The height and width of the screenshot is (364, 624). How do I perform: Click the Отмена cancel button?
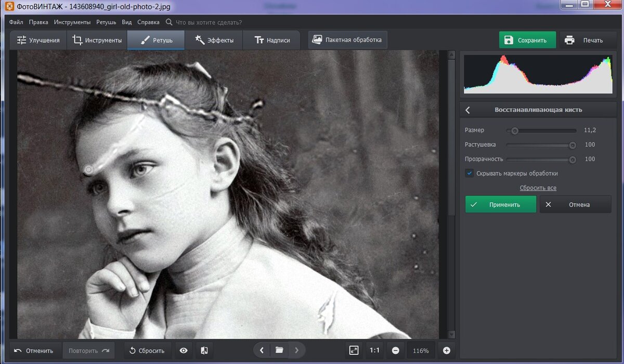[575, 204]
